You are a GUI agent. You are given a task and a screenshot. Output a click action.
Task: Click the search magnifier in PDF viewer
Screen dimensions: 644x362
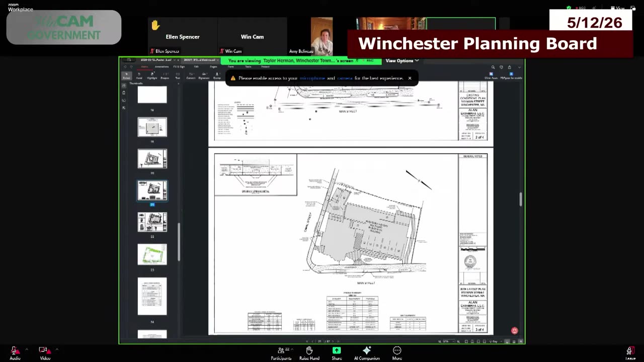point(493,67)
